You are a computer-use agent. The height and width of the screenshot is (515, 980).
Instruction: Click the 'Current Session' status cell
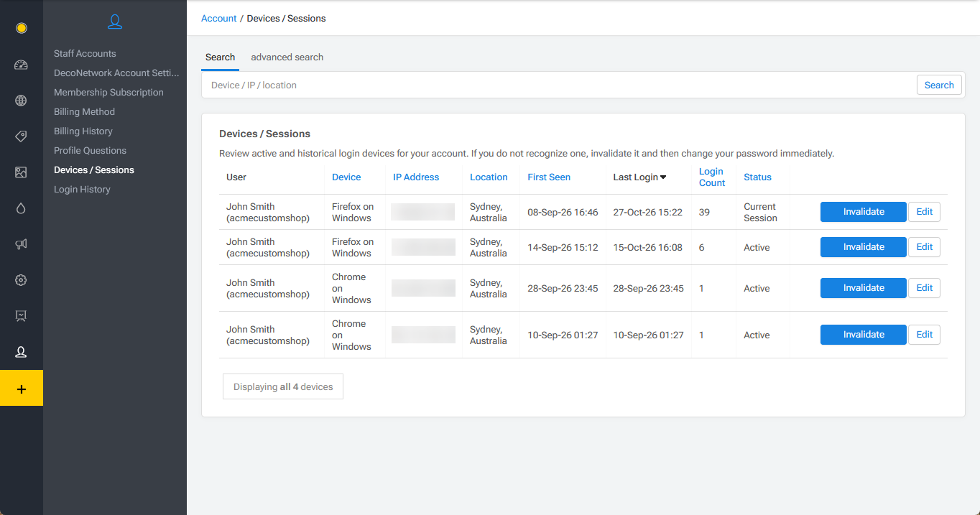pyautogui.click(x=760, y=213)
